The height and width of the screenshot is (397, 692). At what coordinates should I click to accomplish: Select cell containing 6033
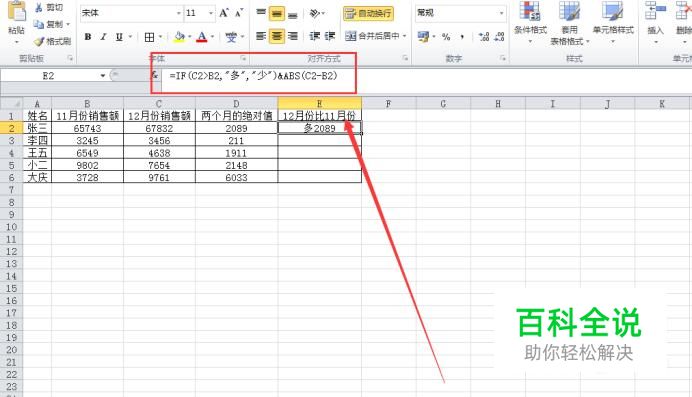click(237, 177)
